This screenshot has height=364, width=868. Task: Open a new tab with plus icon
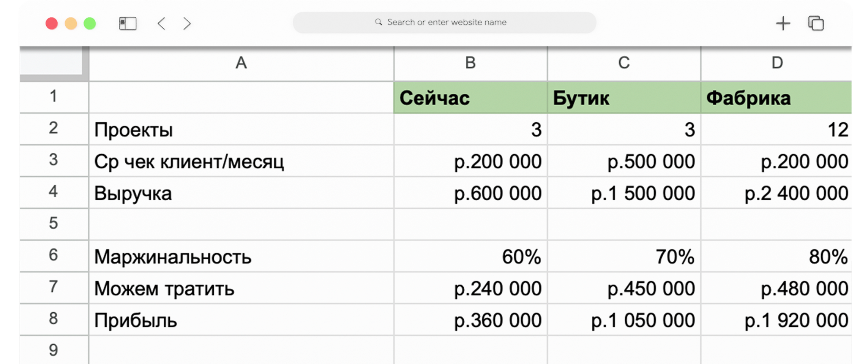pos(783,24)
